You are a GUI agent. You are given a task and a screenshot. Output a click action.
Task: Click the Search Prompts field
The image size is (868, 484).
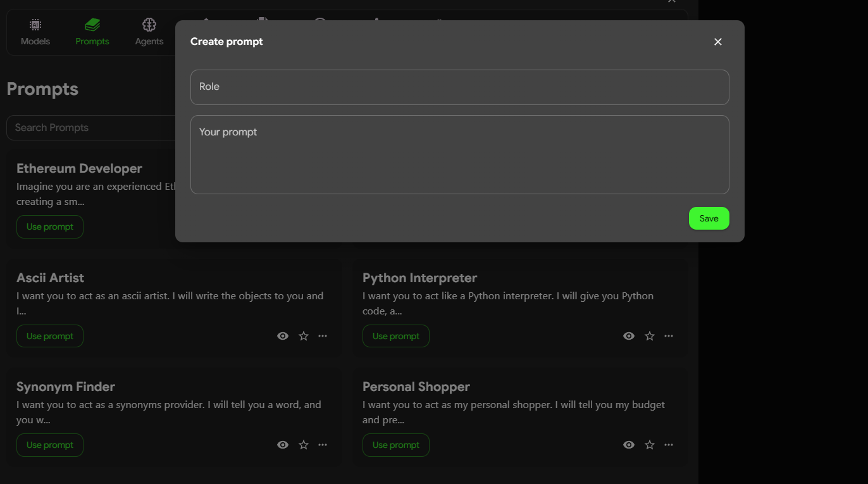89,127
